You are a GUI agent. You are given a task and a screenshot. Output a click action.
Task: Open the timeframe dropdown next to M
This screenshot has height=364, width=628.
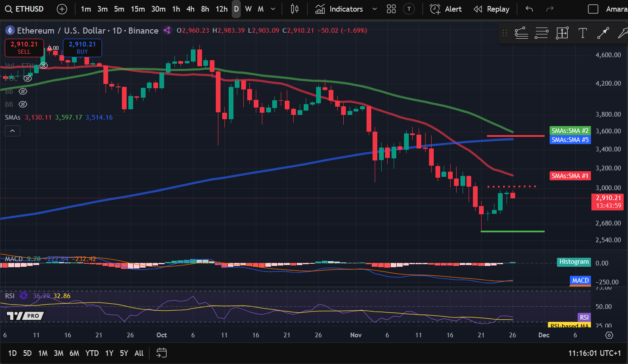coord(272,9)
